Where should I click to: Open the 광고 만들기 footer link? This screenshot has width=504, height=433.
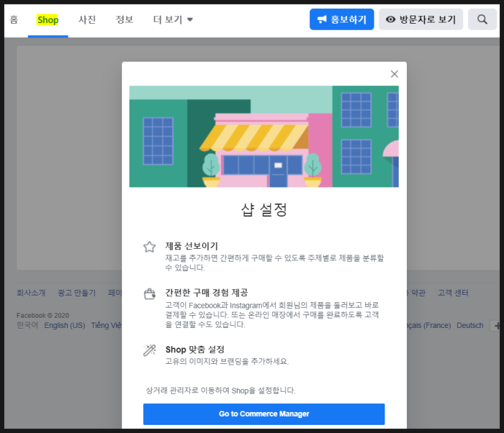[x=77, y=293]
